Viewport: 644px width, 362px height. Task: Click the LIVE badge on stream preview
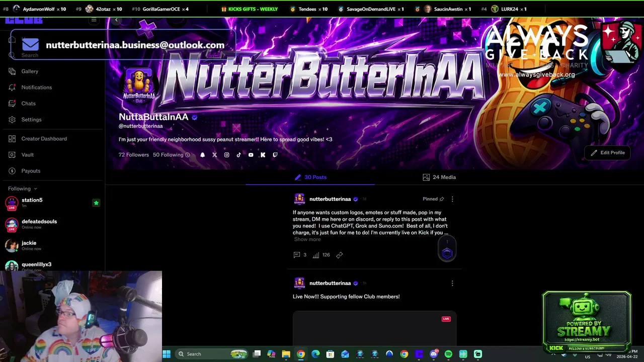coord(446,319)
